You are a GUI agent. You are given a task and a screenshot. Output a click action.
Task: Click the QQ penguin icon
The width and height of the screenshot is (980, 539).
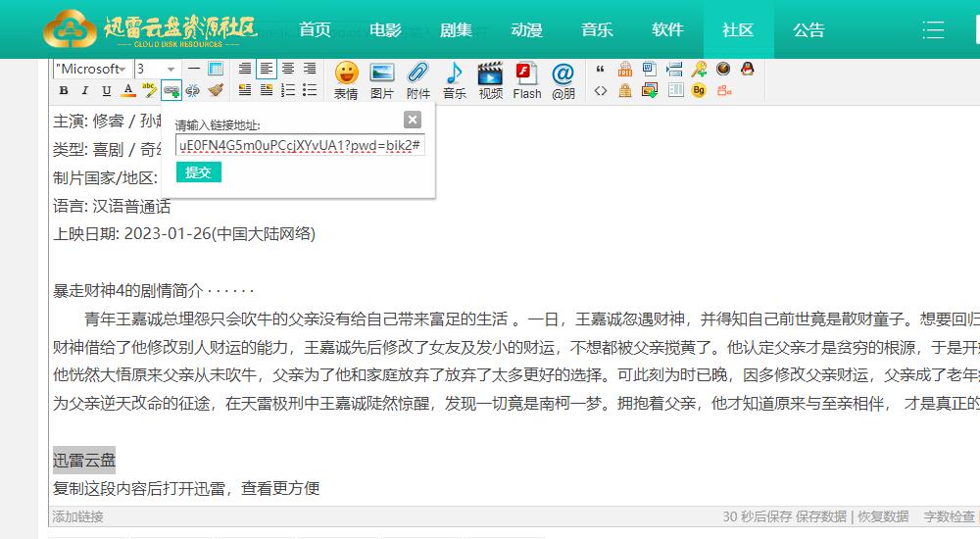coord(747,69)
